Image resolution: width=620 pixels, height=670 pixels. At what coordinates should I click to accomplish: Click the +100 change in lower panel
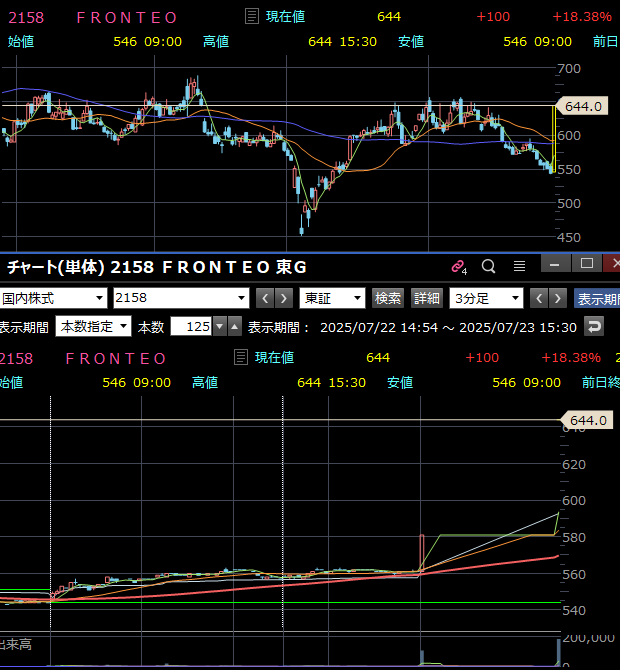point(482,358)
